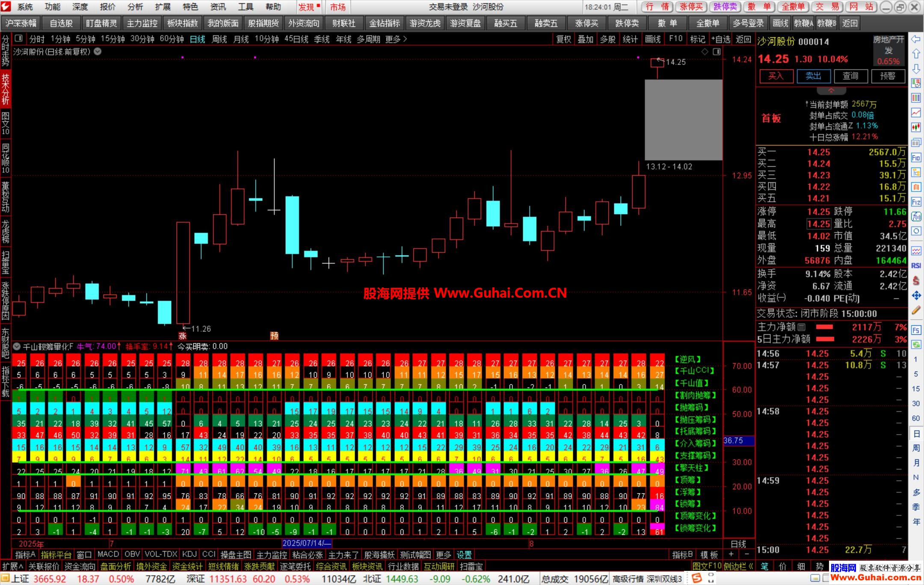Image resolution: width=924 pixels, height=585 pixels.
Task: Toggle 统计 in chart toolbar
Action: pyautogui.click(x=630, y=39)
